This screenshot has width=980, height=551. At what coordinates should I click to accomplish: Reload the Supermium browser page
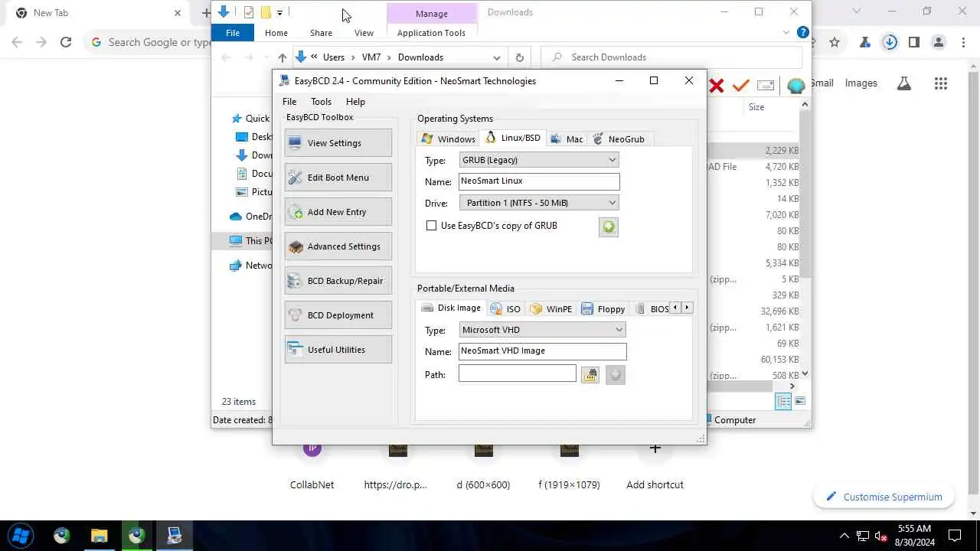(66, 42)
